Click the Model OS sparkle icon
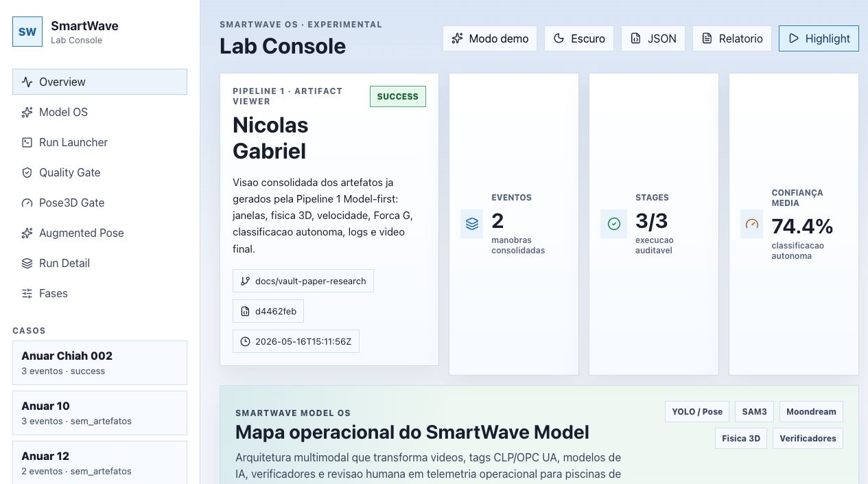 pos(27,112)
